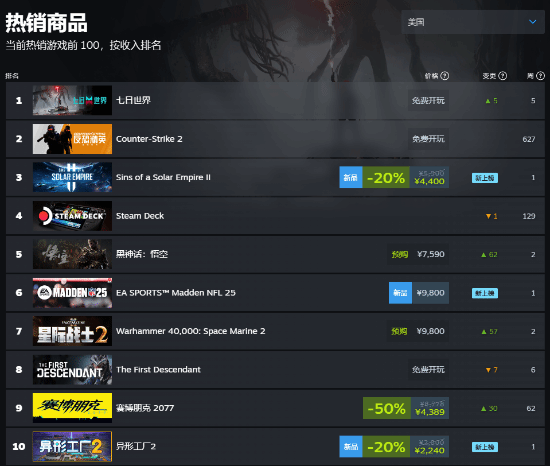550x466 pixels.
Task: Click The First Descendant free-to-play button
Action: click(x=428, y=370)
